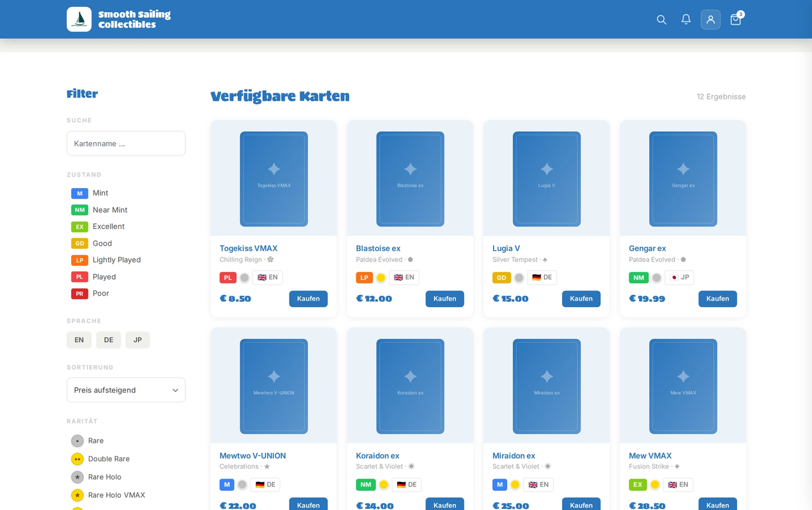Select the Rare Holo VMAX rarity filter
The width and height of the screenshot is (812, 510).
pyautogui.click(x=108, y=495)
